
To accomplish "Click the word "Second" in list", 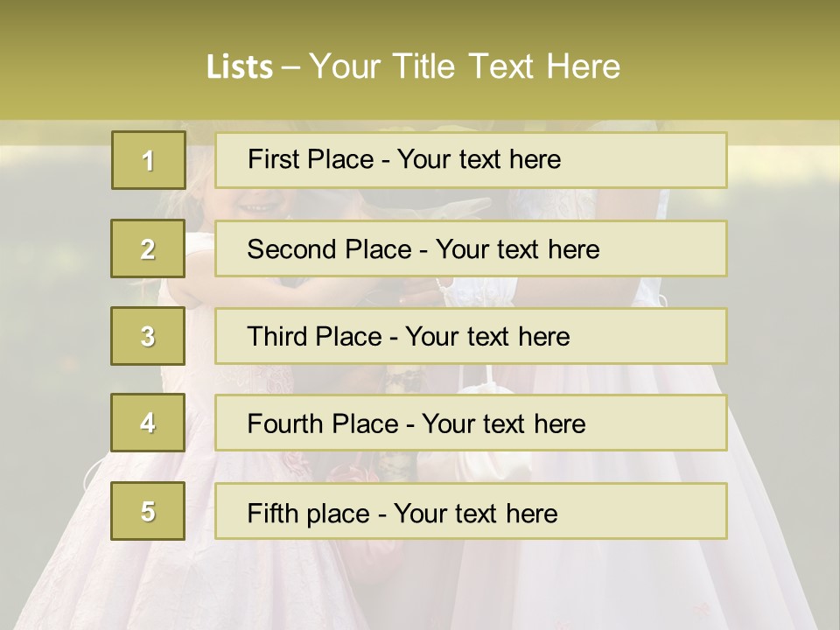I will (293, 249).
